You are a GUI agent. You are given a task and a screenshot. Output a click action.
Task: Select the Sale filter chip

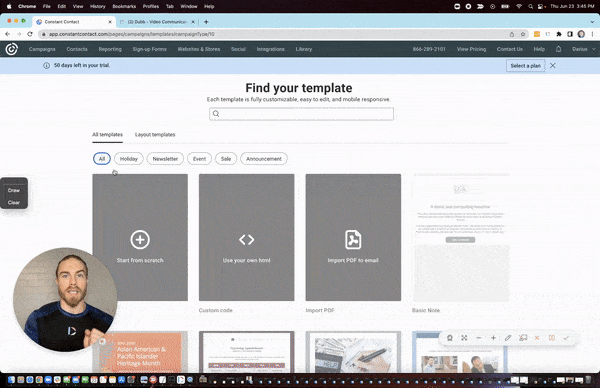226,159
